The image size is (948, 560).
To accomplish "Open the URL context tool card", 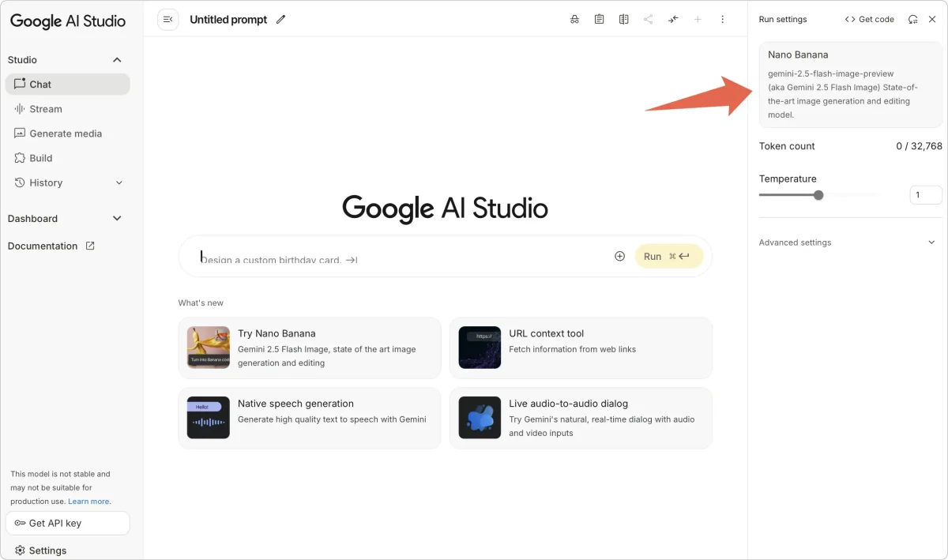I will 581,348.
